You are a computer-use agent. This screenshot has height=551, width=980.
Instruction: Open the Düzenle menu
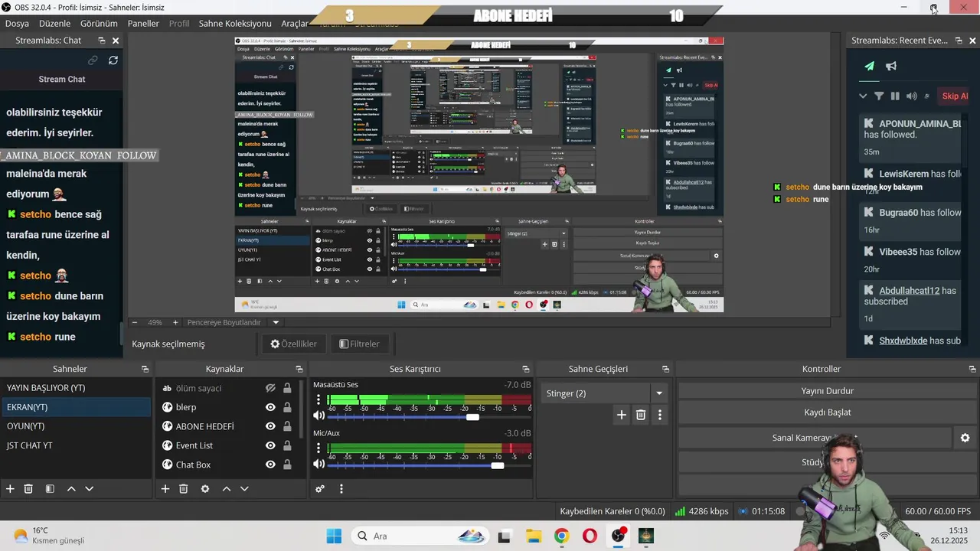click(54, 24)
